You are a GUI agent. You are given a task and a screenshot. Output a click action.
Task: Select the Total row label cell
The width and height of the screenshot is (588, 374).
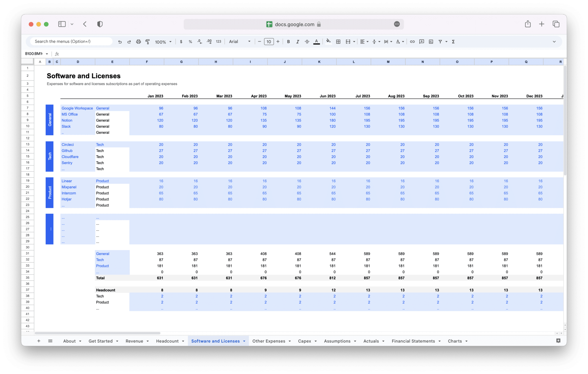(112, 278)
